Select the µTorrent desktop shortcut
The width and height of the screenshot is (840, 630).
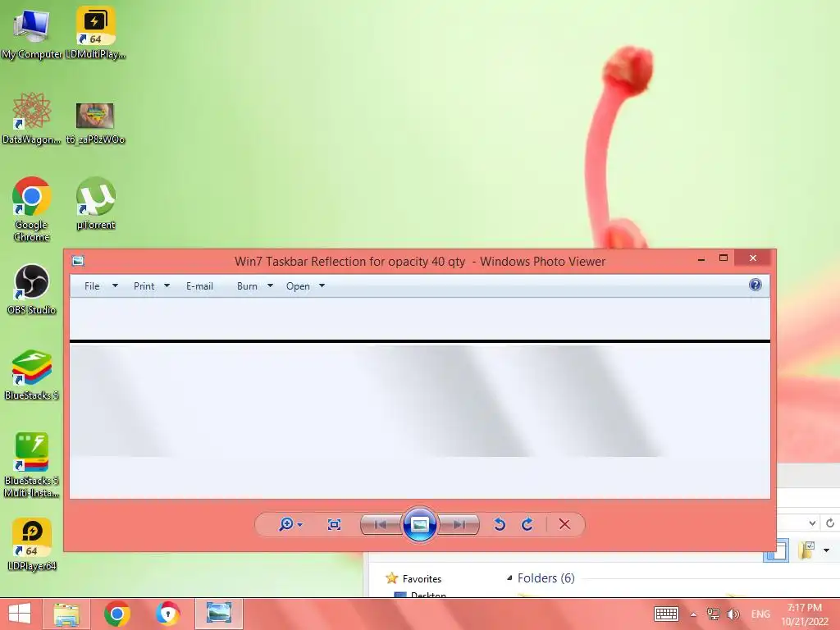tap(95, 203)
